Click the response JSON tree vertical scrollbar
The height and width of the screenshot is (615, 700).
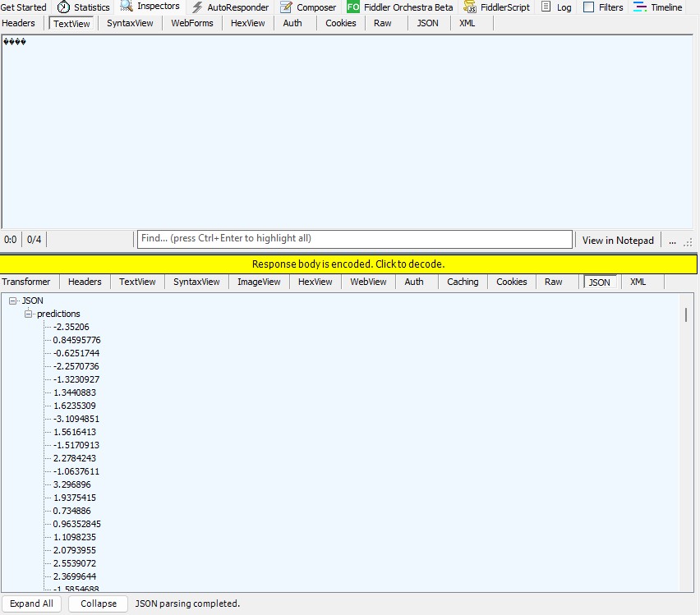686,315
